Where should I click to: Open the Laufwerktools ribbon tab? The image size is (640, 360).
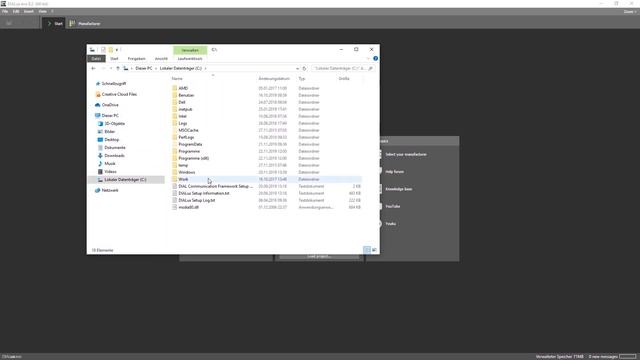click(190, 59)
